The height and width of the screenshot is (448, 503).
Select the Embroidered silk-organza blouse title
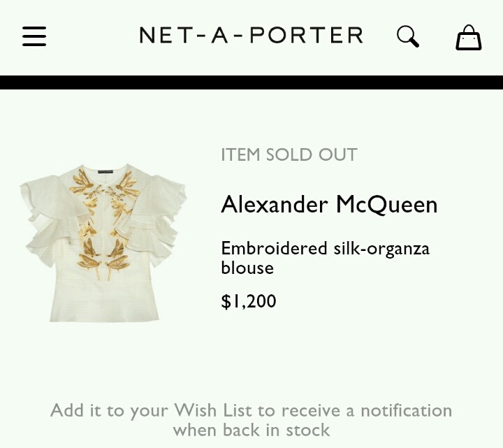[x=325, y=258]
